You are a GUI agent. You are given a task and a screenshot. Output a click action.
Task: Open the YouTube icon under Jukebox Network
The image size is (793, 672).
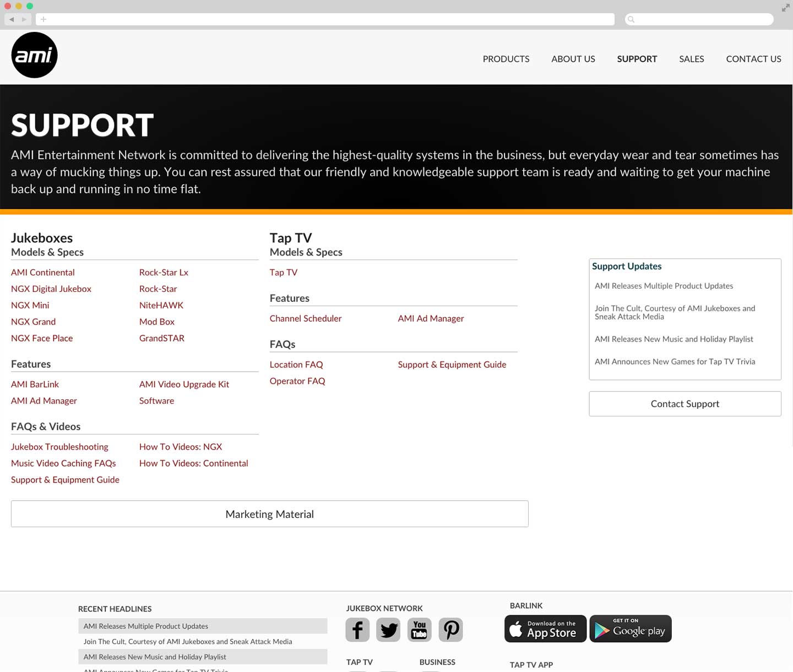pos(419,630)
